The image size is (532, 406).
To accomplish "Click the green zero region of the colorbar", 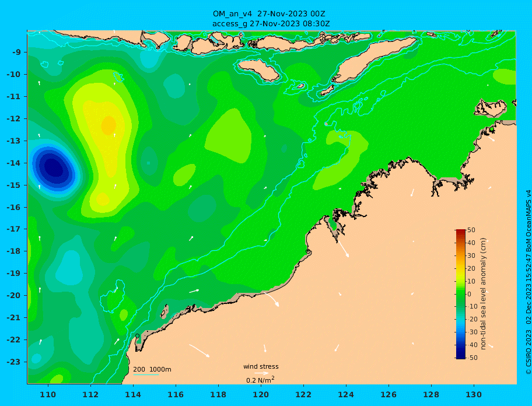I will (x=460, y=294).
